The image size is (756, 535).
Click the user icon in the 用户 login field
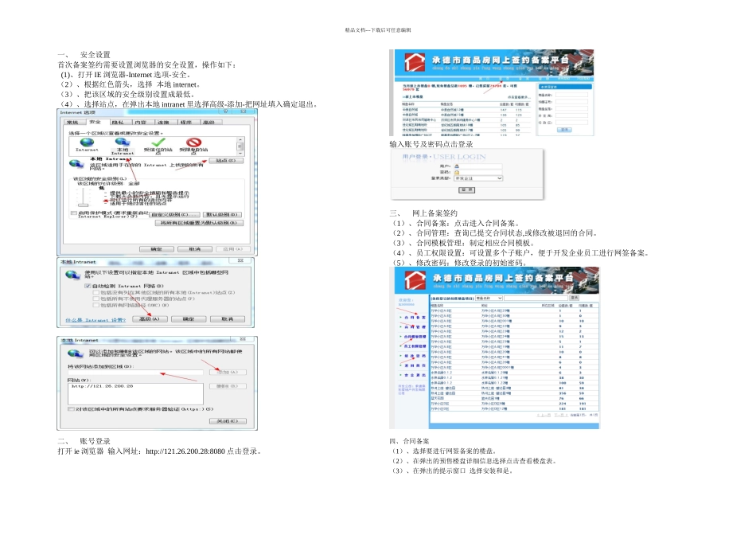[457, 166]
